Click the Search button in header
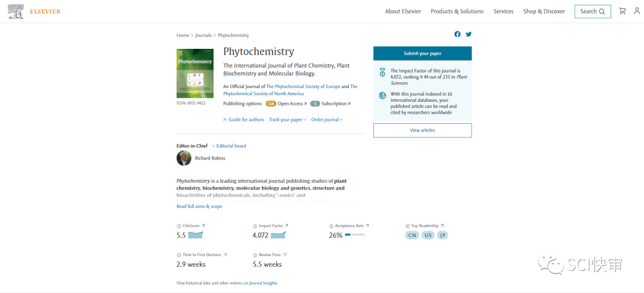Screen dimensions: 644x293 coord(592,11)
